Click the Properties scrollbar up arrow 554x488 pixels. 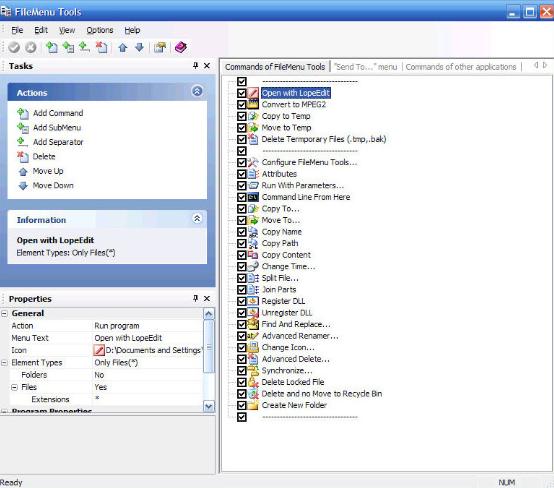click(x=209, y=314)
